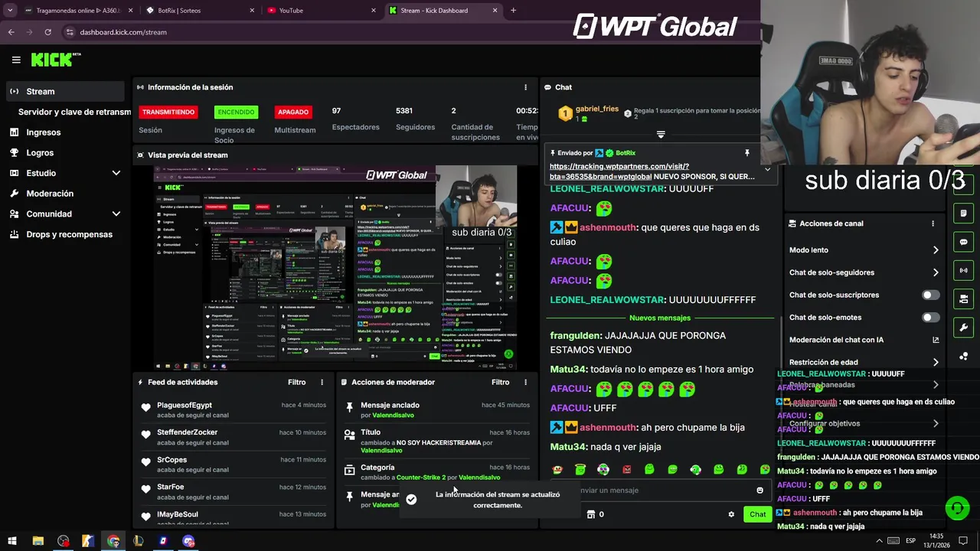Expand the Comunidad sidebar section
Viewport: 980px width, 551px height.
(x=116, y=214)
